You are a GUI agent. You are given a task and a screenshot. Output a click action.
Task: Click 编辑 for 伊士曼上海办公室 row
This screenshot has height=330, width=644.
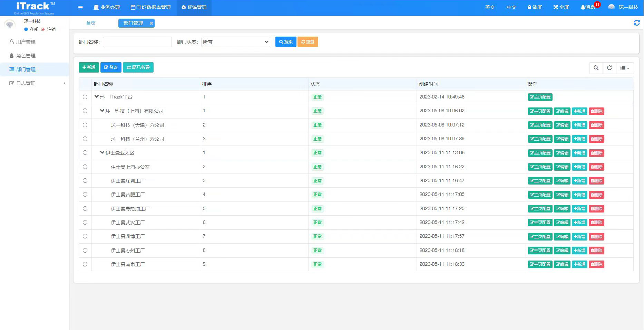point(562,167)
